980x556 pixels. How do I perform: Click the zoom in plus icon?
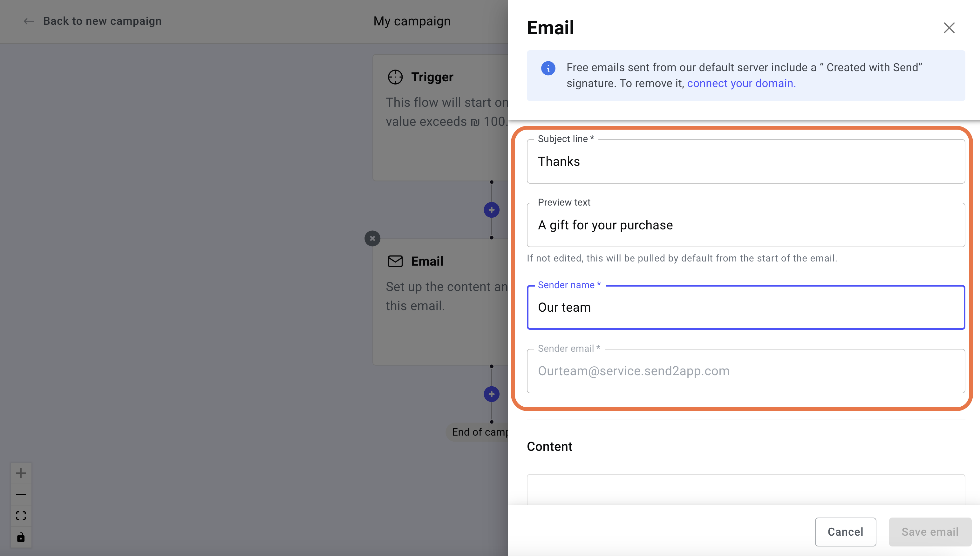(21, 472)
